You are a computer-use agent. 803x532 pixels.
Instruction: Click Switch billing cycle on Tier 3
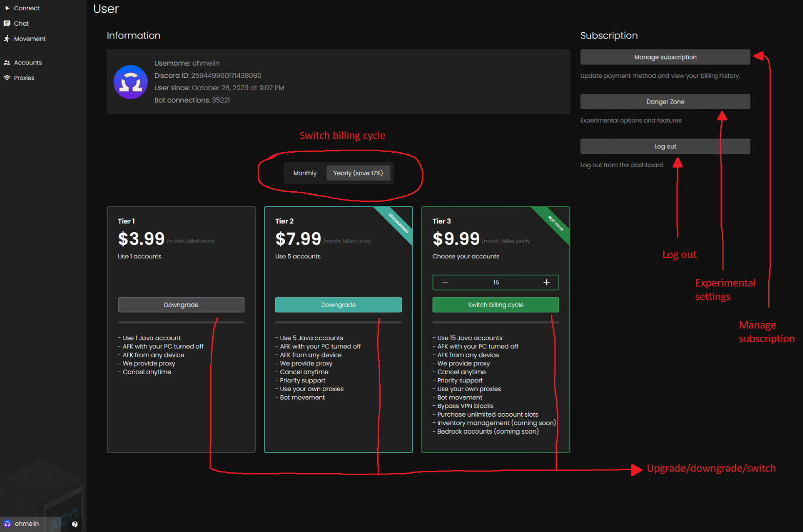[495, 305]
